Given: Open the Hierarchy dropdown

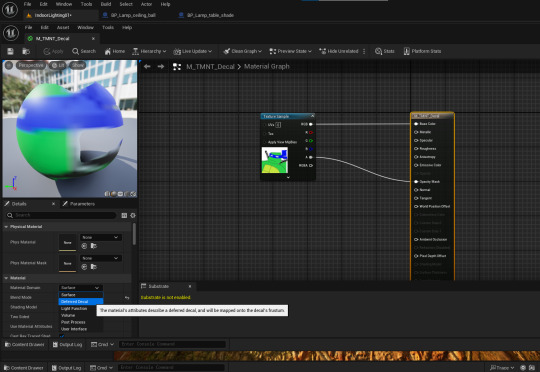Looking at the screenshot, I should click(x=149, y=51).
